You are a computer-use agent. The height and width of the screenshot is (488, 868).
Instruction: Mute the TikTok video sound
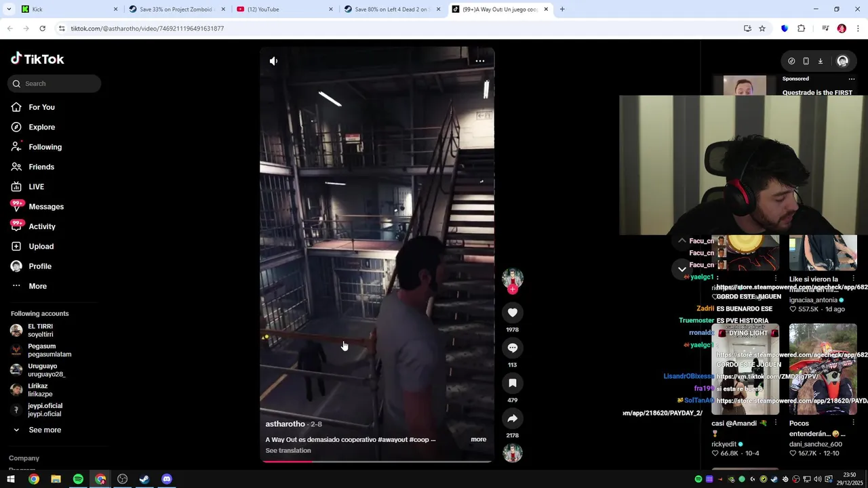point(273,61)
